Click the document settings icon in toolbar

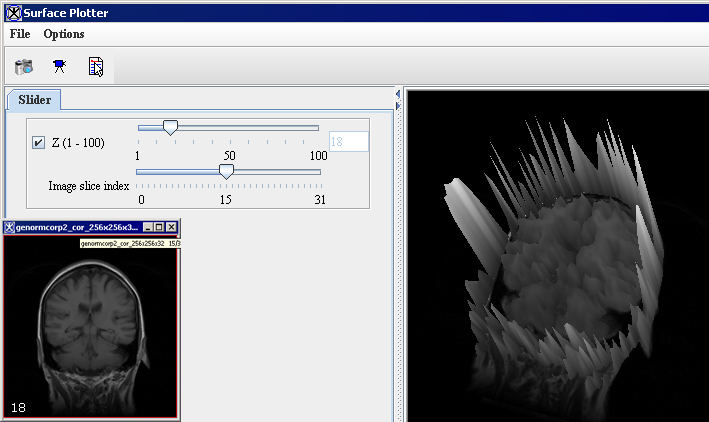[96, 67]
